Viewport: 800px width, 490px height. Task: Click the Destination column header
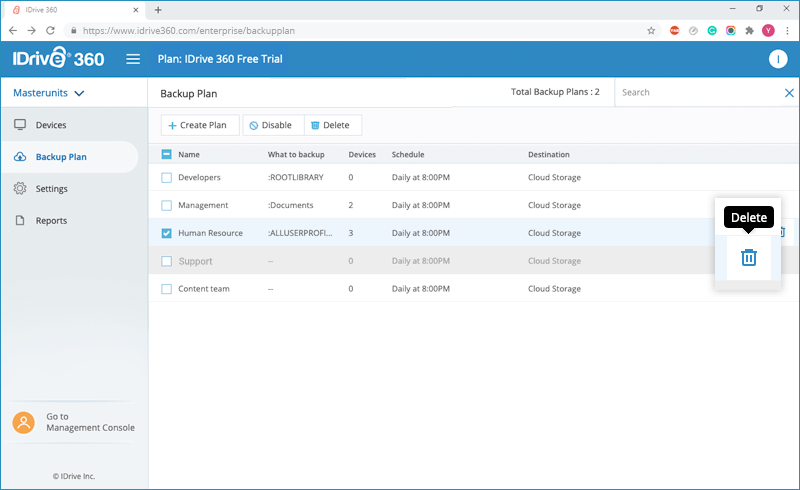pos(548,155)
